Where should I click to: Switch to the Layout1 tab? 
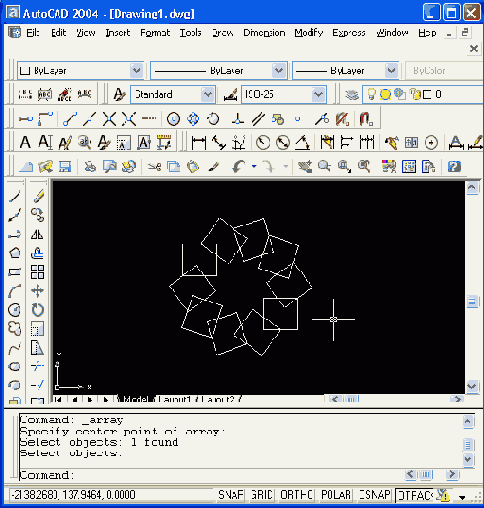[174, 399]
